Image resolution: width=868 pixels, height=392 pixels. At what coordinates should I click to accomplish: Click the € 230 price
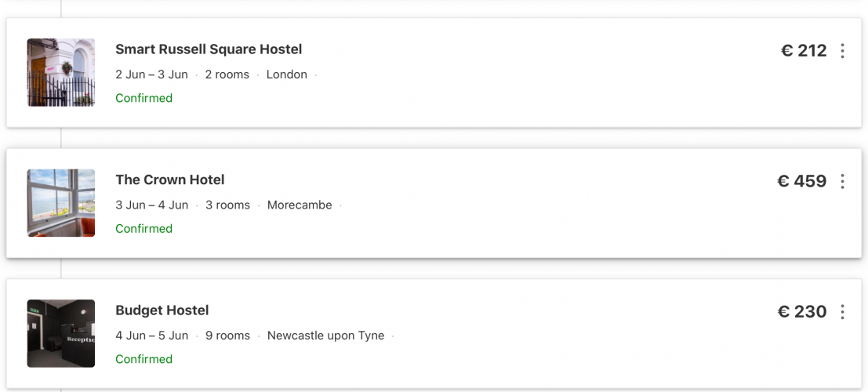pos(801,312)
